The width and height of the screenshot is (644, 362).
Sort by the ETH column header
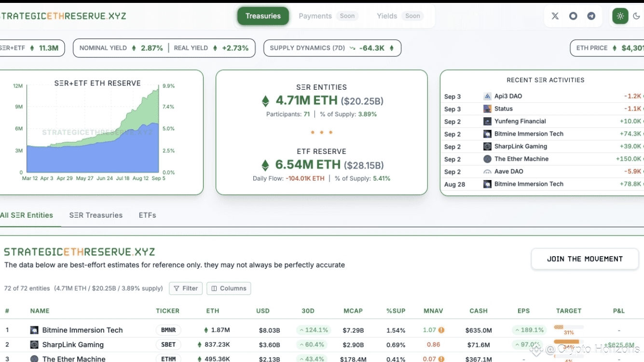(x=213, y=311)
